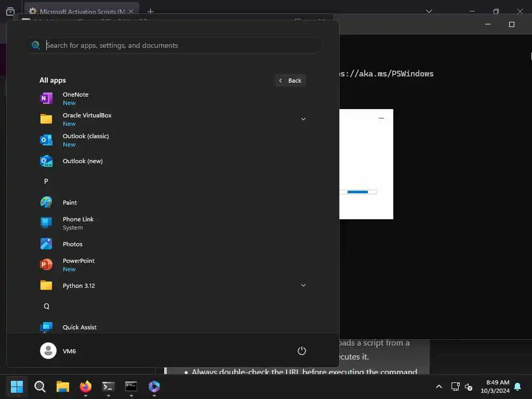This screenshot has width=532, height=399.
Task: Click the muted volume icon in tray
Action: (469, 387)
